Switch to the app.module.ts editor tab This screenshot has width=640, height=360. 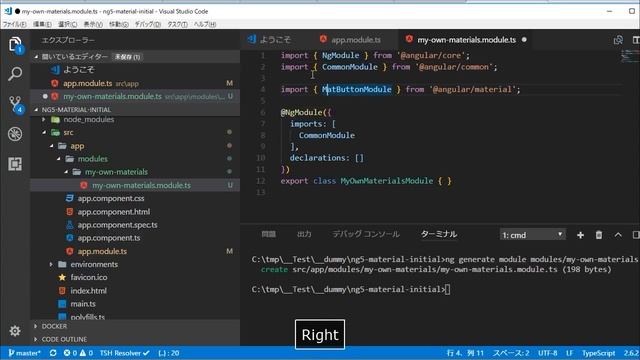pyautogui.click(x=352, y=40)
